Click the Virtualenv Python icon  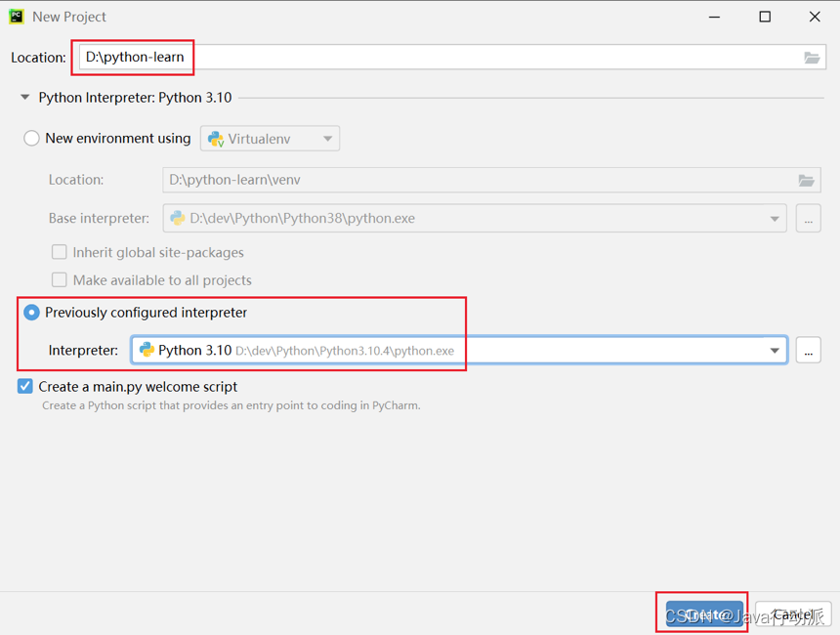216,139
